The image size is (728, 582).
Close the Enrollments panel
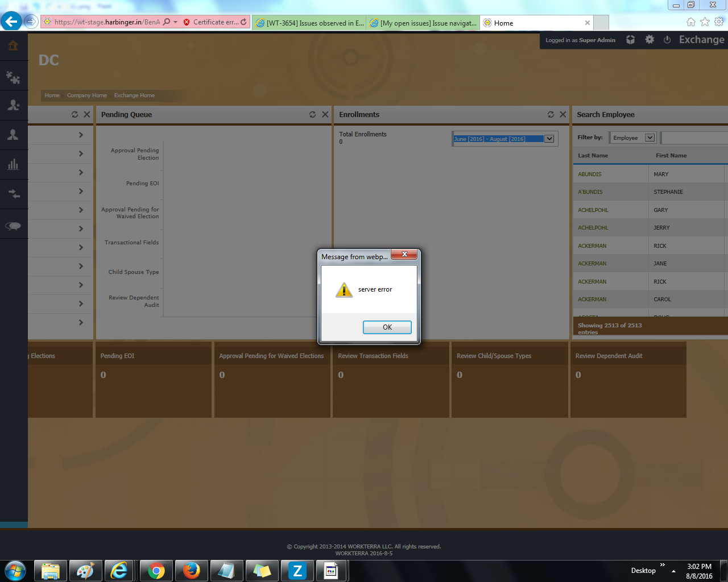pyautogui.click(x=563, y=115)
